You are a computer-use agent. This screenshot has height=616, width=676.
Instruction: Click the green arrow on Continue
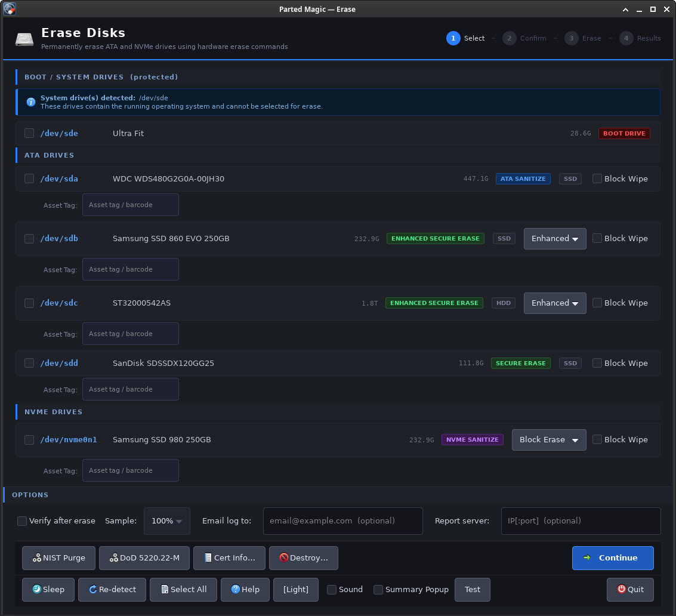pyautogui.click(x=587, y=558)
